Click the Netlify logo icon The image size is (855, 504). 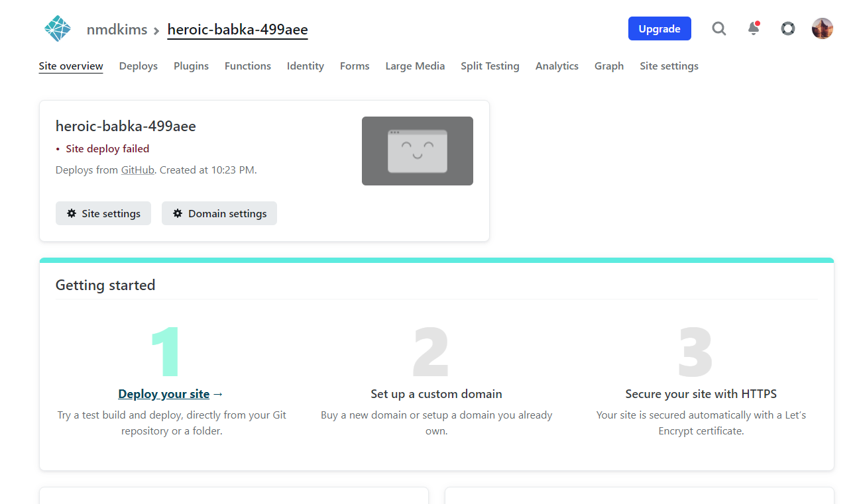click(x=57, y=28)
